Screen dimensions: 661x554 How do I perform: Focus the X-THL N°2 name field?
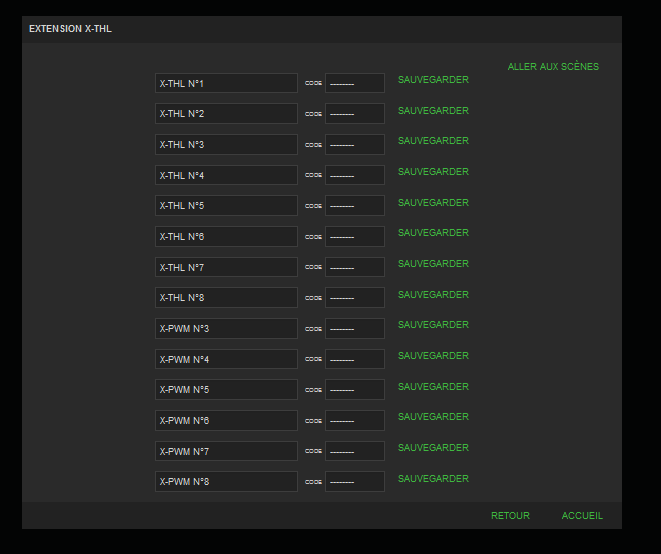pos(226,113)
